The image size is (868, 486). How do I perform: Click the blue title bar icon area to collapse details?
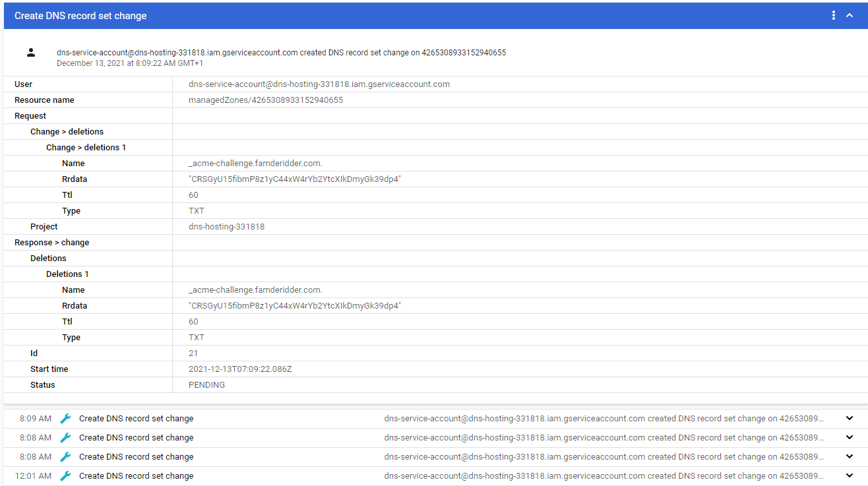852,15
